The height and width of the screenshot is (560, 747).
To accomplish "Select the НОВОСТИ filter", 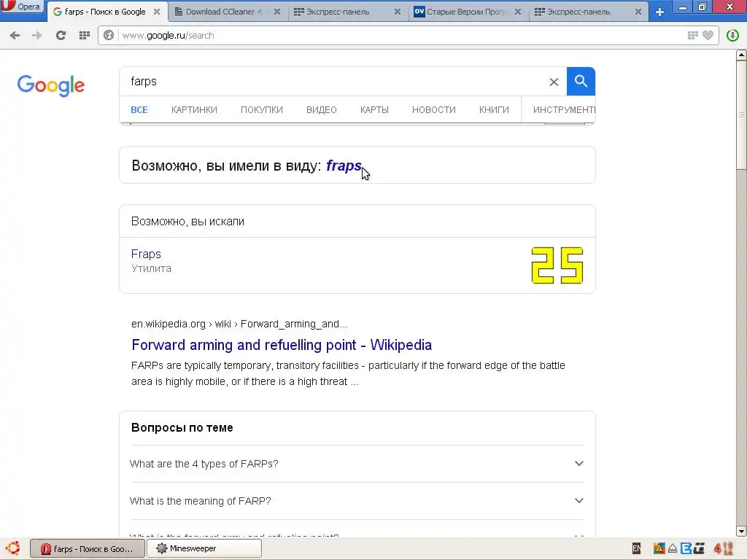I will [434, 110].
